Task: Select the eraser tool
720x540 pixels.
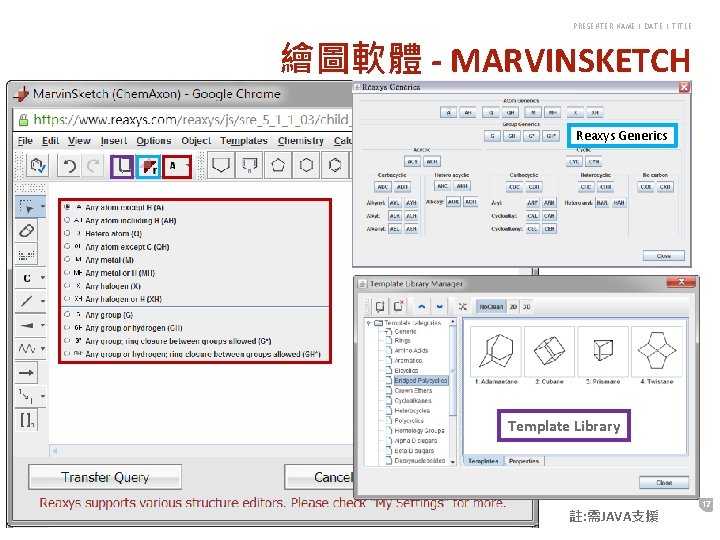Action: point(27,231)
